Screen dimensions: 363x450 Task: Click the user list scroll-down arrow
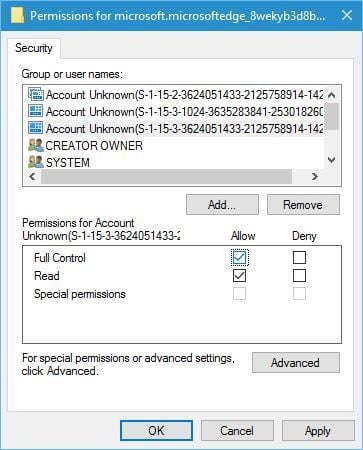[331, 160]
